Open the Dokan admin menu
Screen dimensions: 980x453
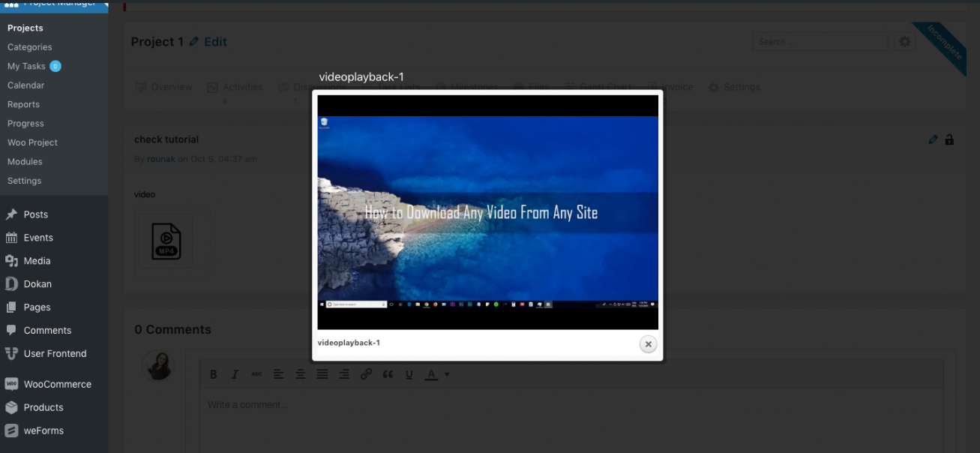point(37,284)
